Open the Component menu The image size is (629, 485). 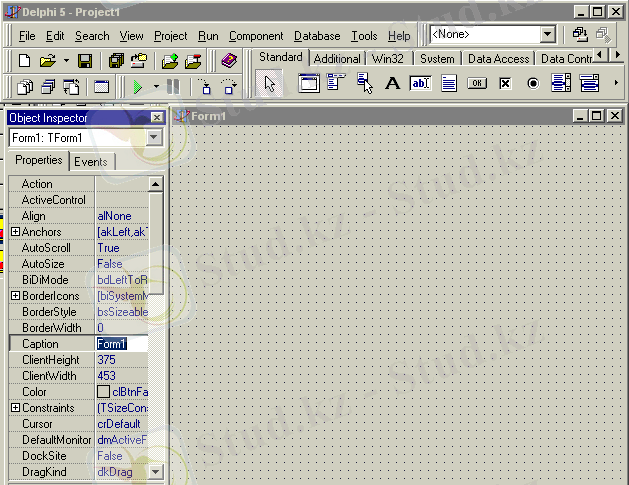click(x=256, y=36)
